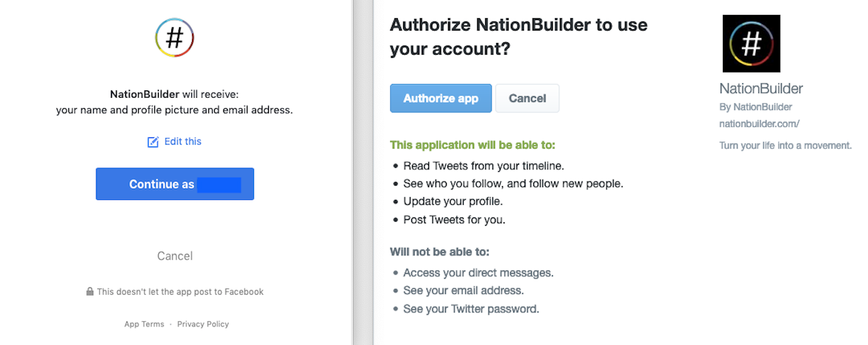Click the Access your direct messages item
Screen dimensions: 868x345
[x=478, y=273]
